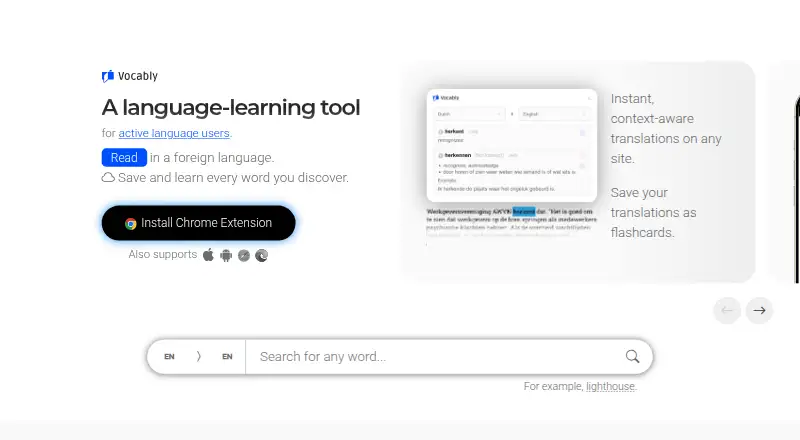Screen dimensions: 800x440
Task: Click the 'Instant, context-aware translations' text
Action: [x=666, y=129]
